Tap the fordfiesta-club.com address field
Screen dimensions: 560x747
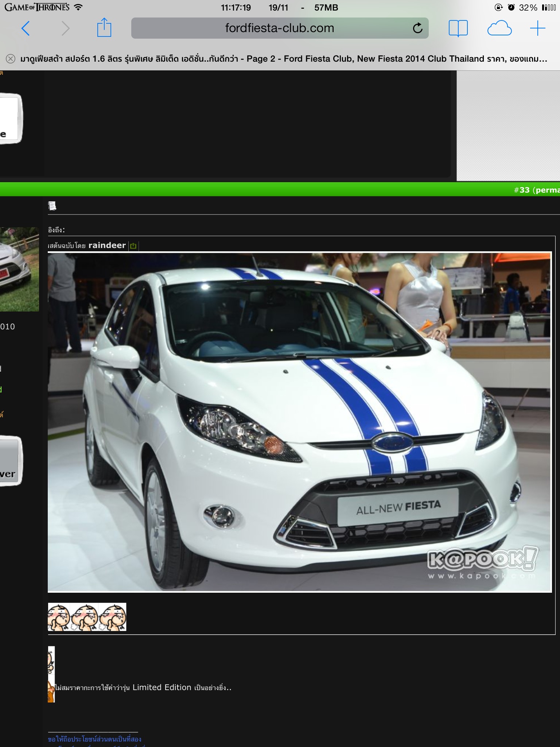pos(280,28)
